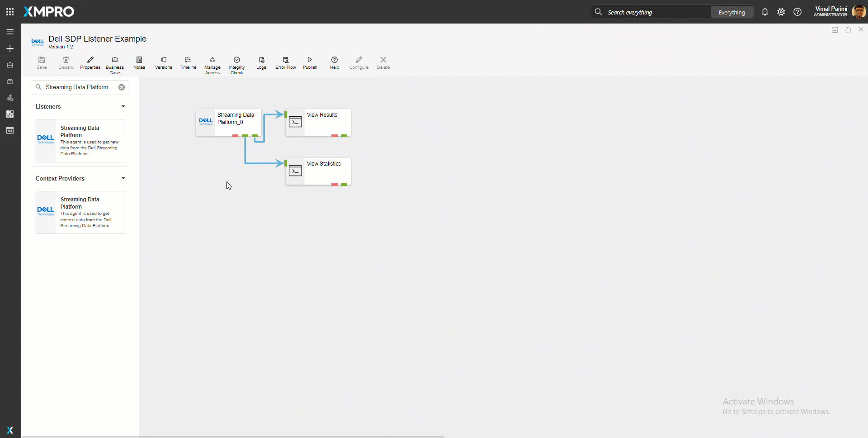The image size is (868, 438).
Task: Toggle the hamburger navigation menu
Action: pyautogui.click(x=10, y=32)
